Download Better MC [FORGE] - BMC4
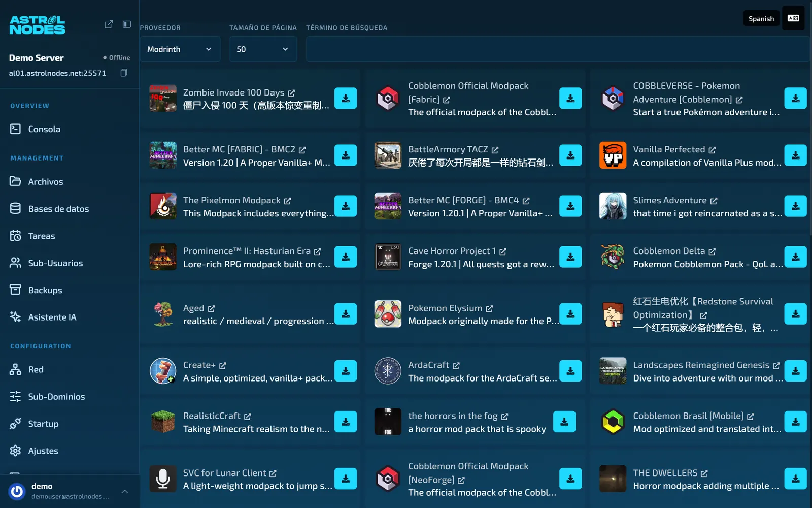 [570, 206]
